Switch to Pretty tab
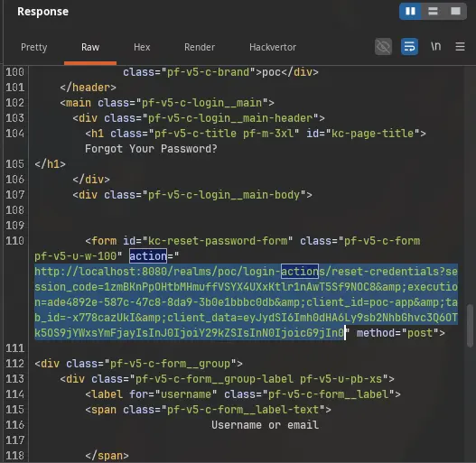 tap(34, 47)
